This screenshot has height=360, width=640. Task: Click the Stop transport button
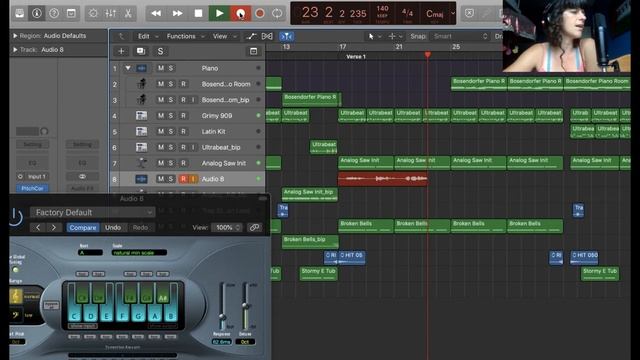(x=198, y=13)
